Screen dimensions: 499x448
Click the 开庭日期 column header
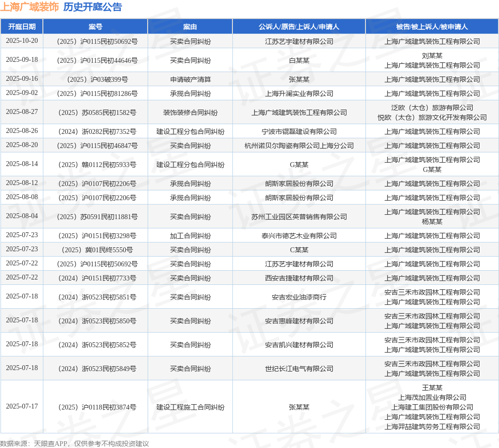click(x=21, y=27)
